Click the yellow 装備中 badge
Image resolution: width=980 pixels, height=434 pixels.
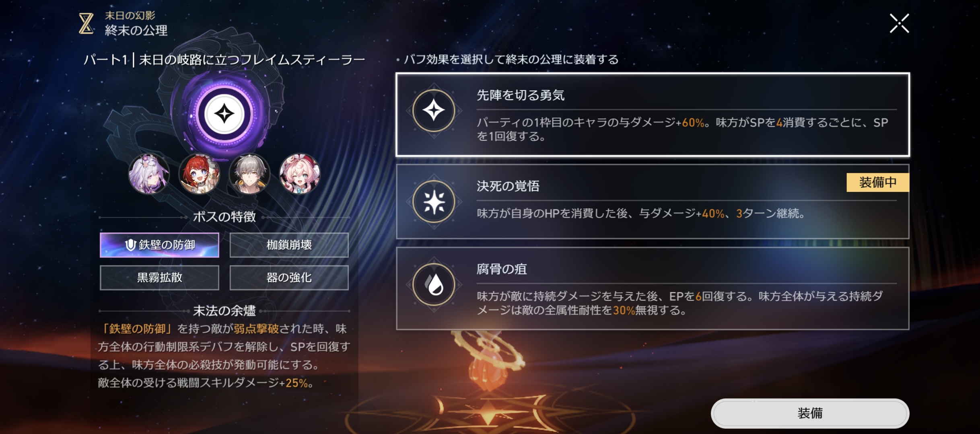coord(878,183)
